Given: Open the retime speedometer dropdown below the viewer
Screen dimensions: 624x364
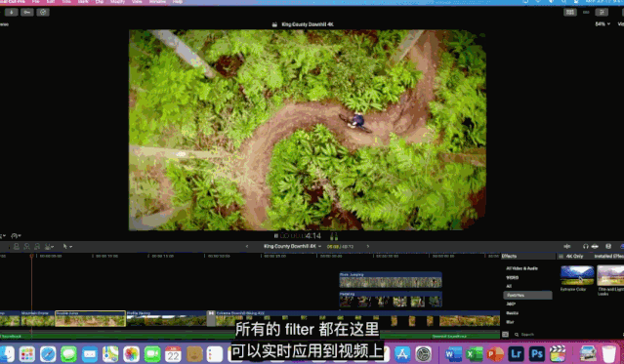Looking at the screenshot, I should (x=16, y=236).
